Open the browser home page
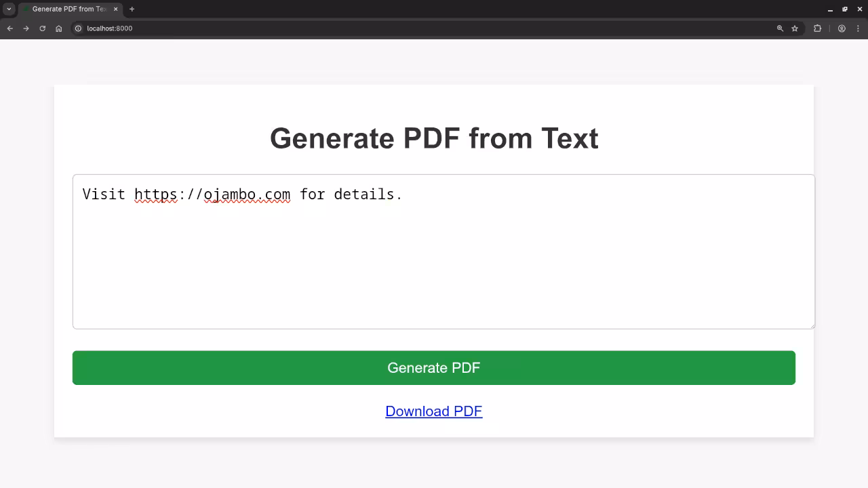868x488 pixels. coord(58,28)
